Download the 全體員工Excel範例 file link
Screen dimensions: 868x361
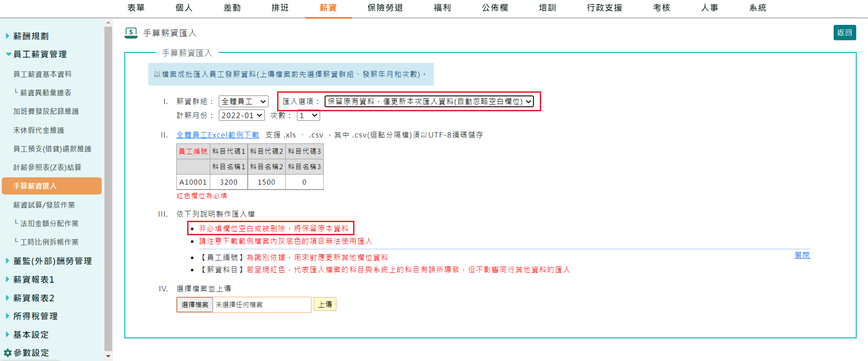tap(217, 135)
